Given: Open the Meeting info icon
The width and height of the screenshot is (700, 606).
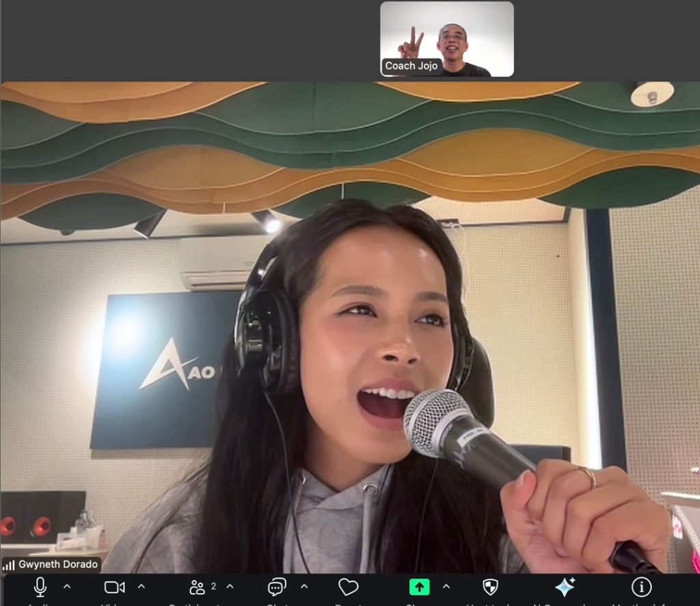Looking at the screenshot, I should pos(641,587).
